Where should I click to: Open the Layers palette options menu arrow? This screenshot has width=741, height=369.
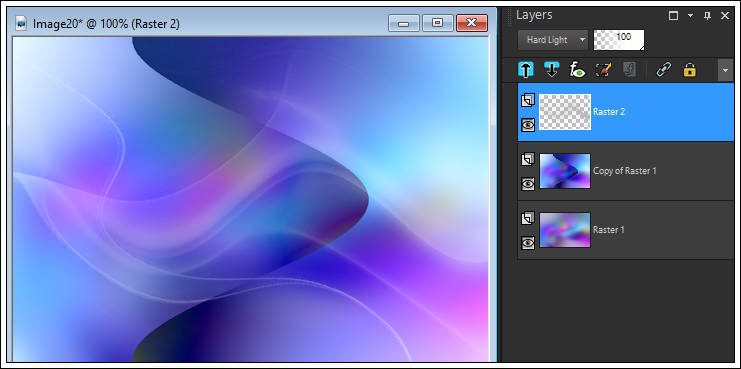[690, 16]
